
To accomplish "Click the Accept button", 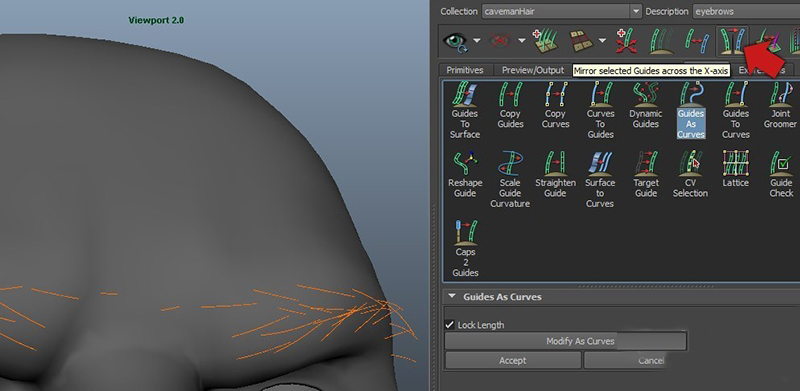I will 513,360.
